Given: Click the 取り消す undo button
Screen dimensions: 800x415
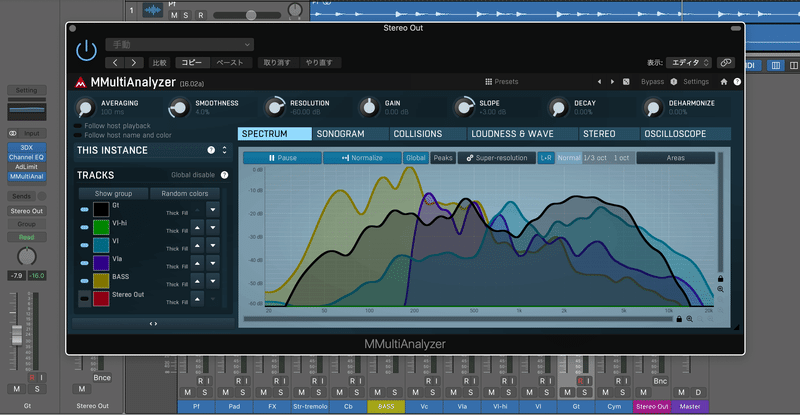Looking at the screenshot, I should [277, 62].
